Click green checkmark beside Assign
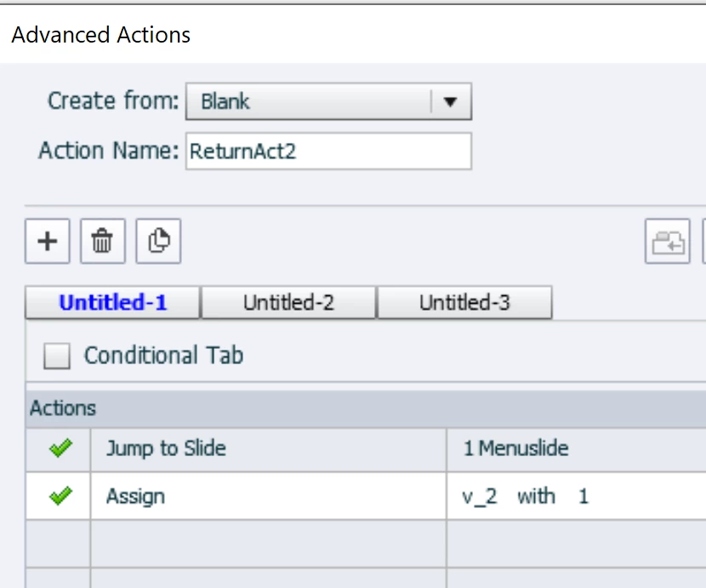Viewport: 706px width, 588px height. click(60, 496)
